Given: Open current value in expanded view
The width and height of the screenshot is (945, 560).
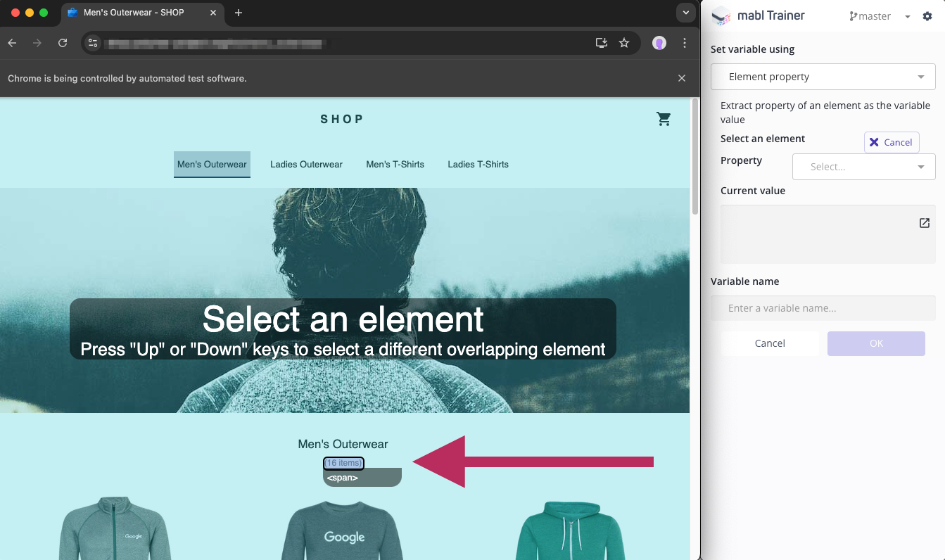Looking at the screenshot, I should (924, 223).
